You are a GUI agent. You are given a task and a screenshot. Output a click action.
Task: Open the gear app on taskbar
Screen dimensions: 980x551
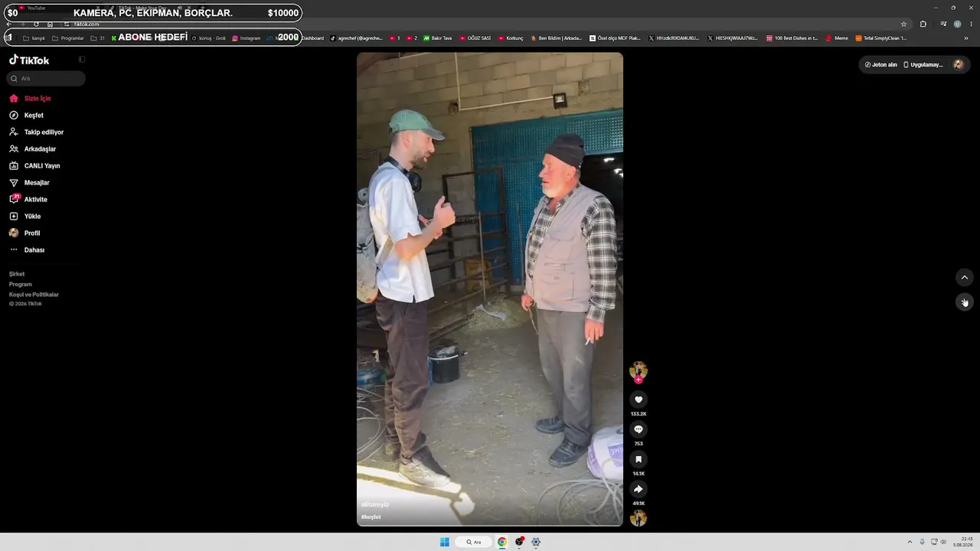(x=536, y=542)
